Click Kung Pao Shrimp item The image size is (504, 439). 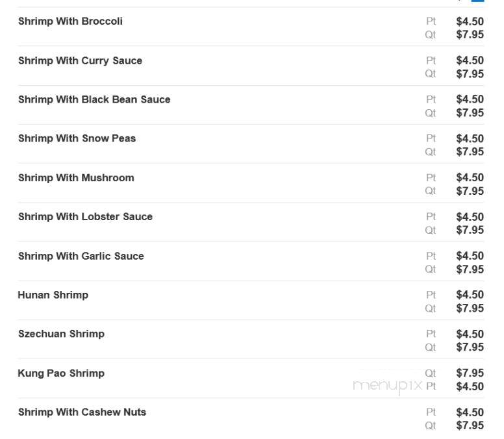pos(61,373)
